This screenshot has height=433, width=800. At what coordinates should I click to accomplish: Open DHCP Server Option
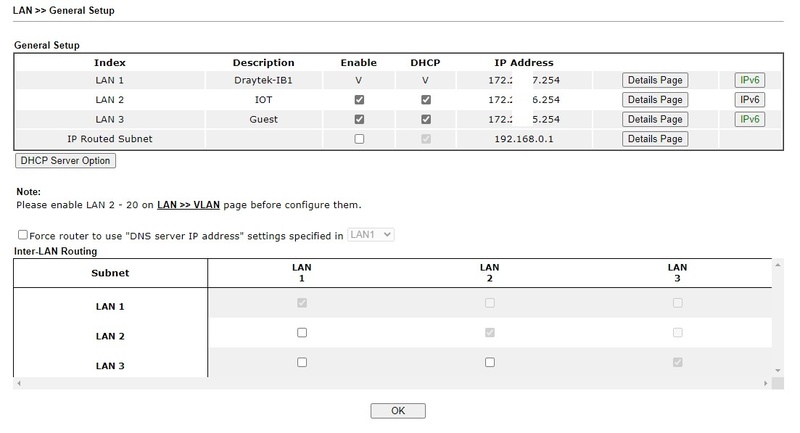click(x=66, y=160)
